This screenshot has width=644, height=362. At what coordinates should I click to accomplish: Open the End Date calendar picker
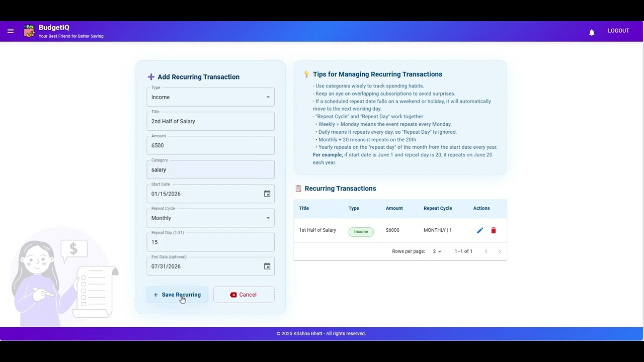(x=267, y=266)
